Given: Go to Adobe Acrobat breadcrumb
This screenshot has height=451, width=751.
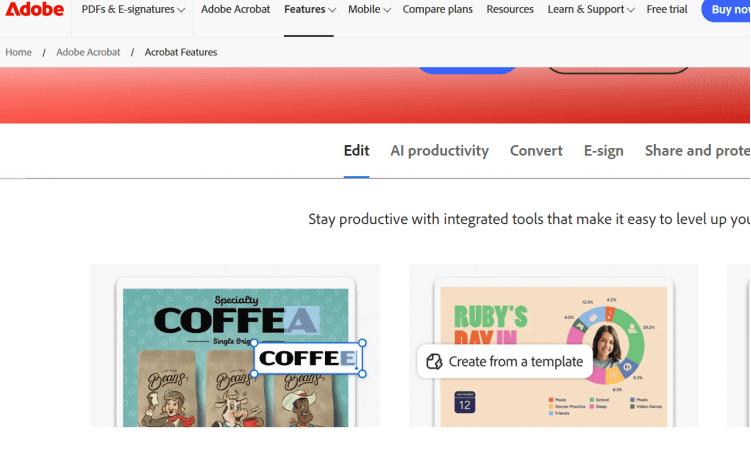Looking at the screenshot, I should point(88,52).
